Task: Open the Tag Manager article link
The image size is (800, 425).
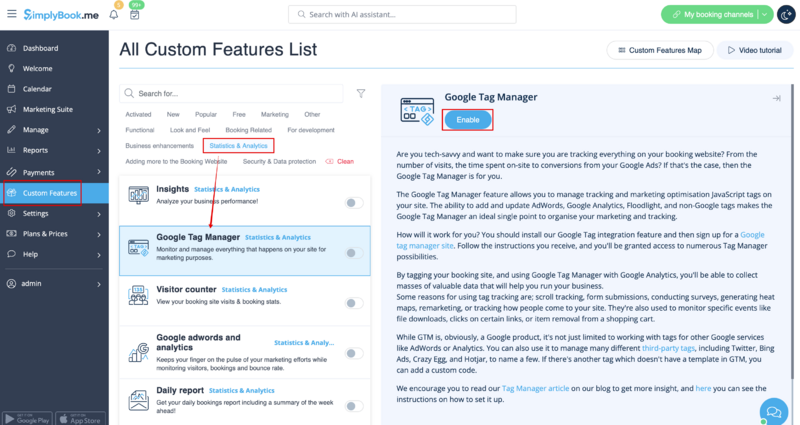Action: coord(535,388)
